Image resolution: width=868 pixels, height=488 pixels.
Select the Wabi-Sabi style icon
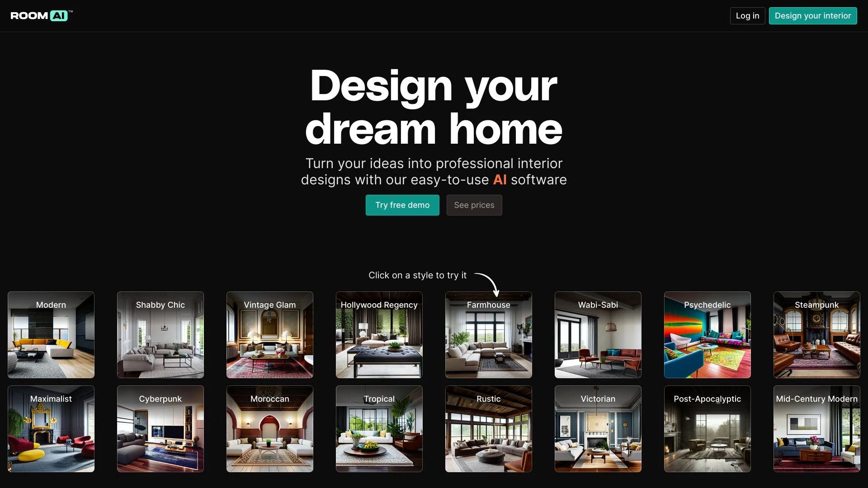pyautogui.click(x=598, y=334)
